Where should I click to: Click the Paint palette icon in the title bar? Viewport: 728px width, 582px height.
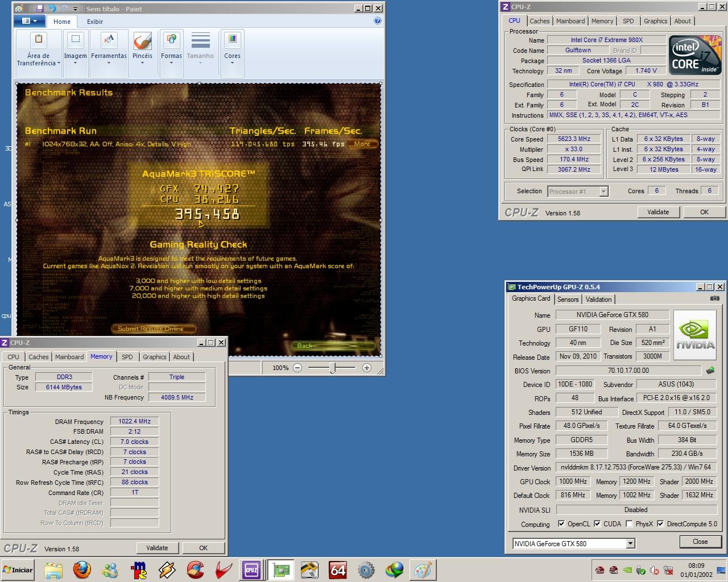click(x=19, y=9)
